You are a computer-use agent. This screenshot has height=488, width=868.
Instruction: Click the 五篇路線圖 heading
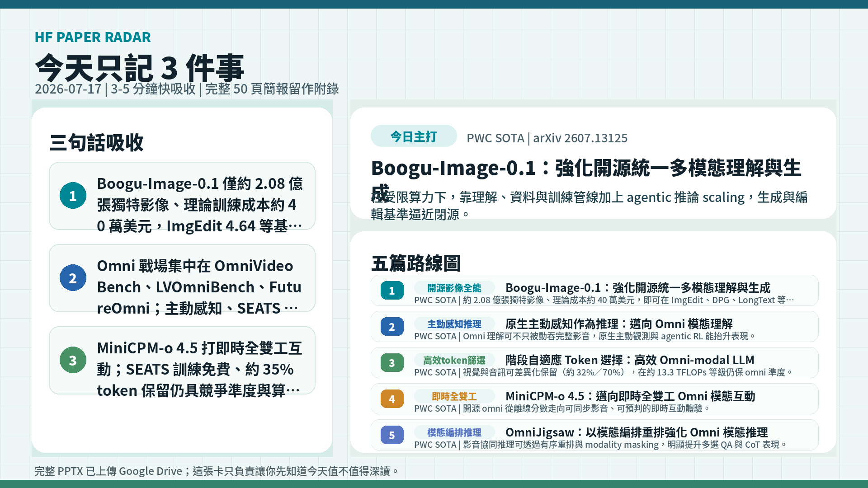click(416, 263)
